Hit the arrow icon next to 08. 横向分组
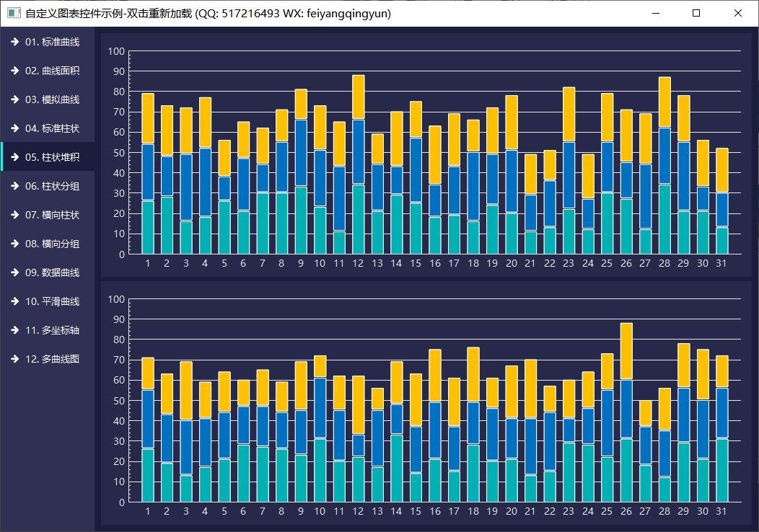 [x=14, y=244]
